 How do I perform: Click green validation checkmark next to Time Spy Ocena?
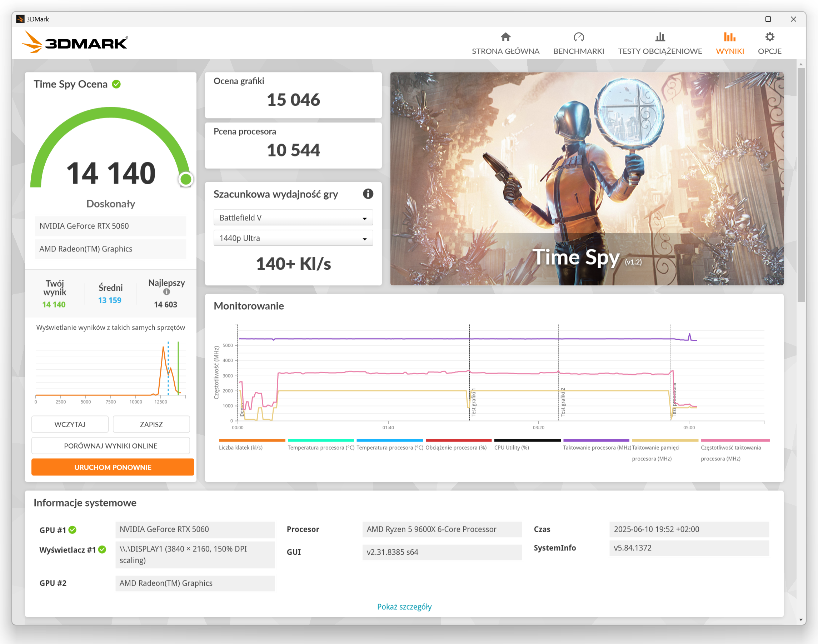point(116,84)
